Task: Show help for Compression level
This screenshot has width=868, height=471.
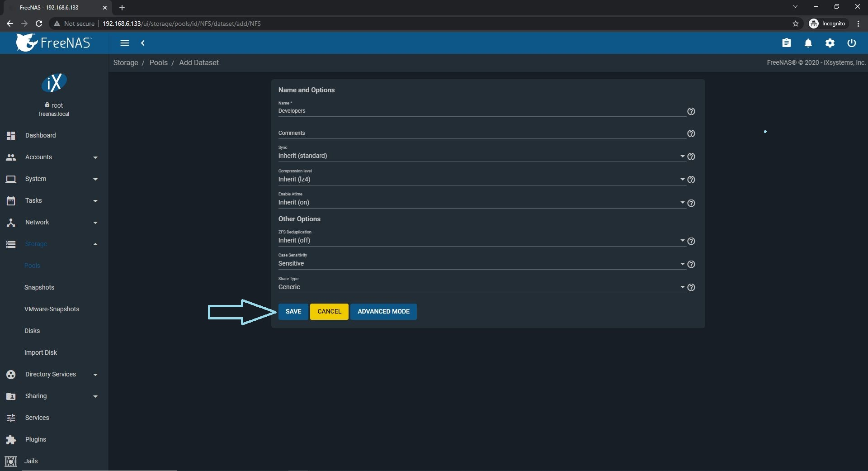Action: pos(691,180)
